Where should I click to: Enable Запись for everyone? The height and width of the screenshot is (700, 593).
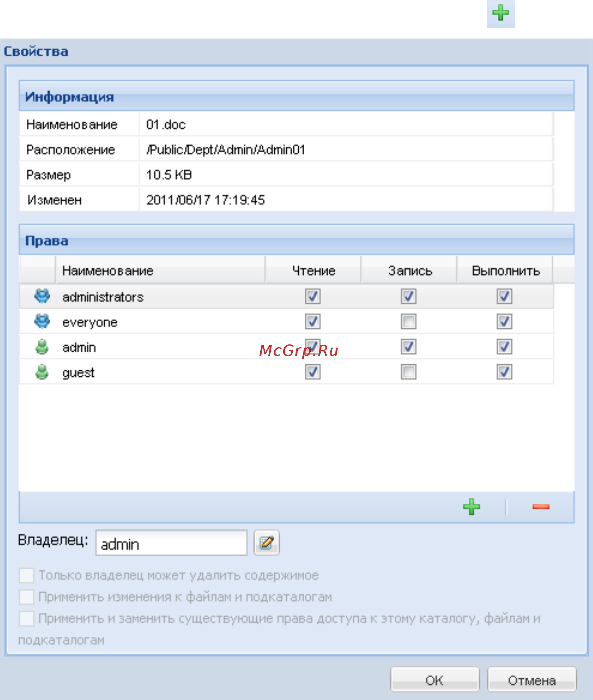click(x=409, y=322)
